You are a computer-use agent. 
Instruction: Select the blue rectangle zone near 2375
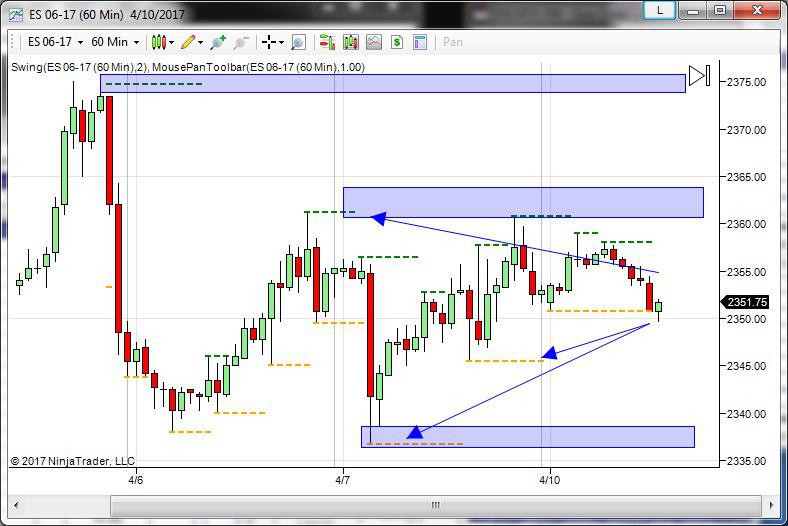392,83
